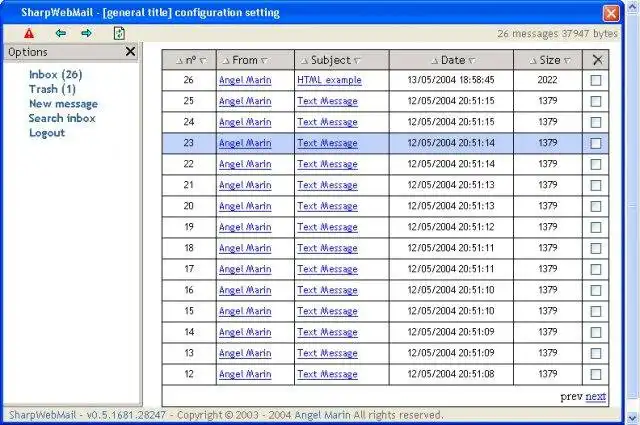Choose New message option

tap(63, 104)
